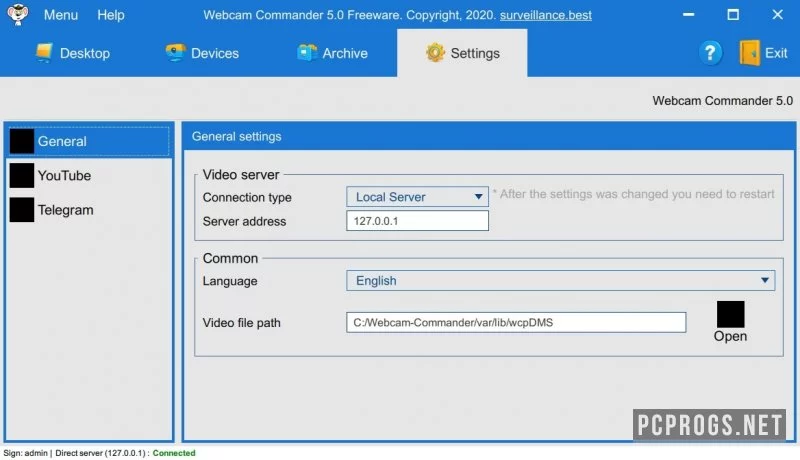Click into the Server address field

[417, 221]
